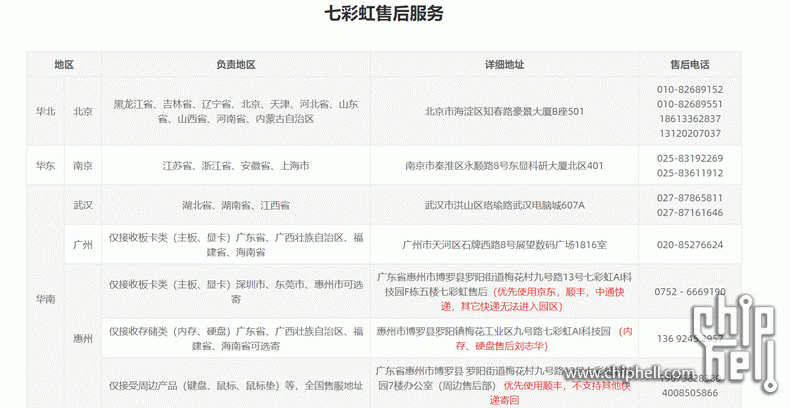The height and width of the screenshot is (408, 791).
Task: Click the 华南 region cell
Action: [45, 299]
